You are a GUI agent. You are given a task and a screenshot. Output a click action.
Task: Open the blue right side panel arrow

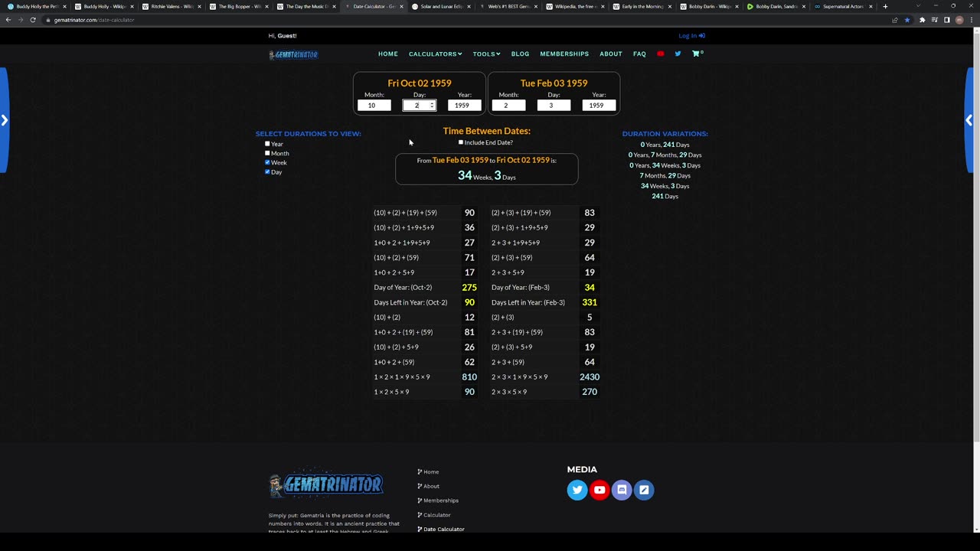click(969, 120)
